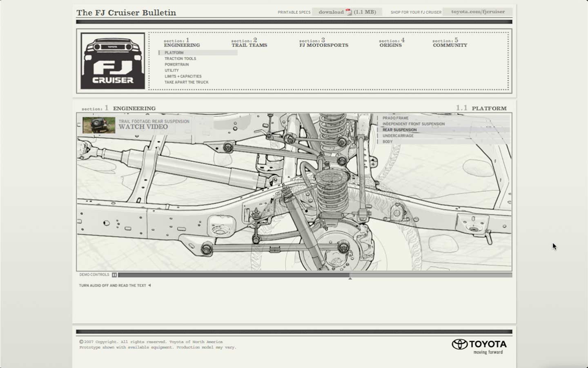Image resolution: width=588 pixels, height=368 pixels.
Task: Switch to Independent Front Suspension
Action: [413, 124]
